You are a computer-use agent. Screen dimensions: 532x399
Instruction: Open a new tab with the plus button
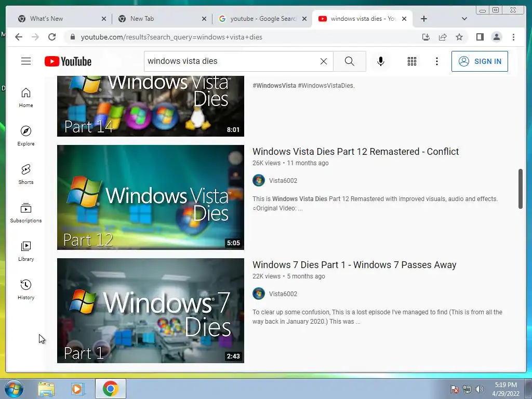tap(424, 19)
